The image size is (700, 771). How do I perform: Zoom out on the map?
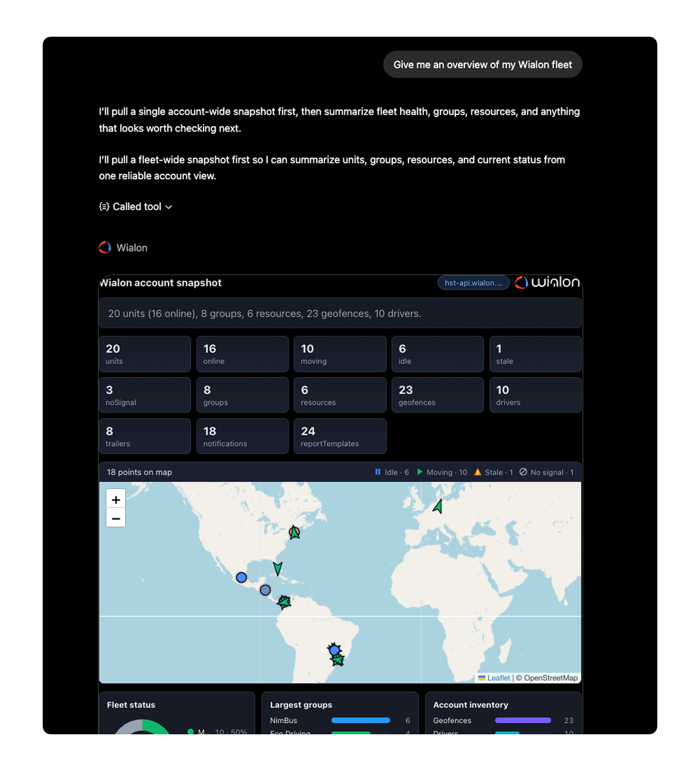tap(116, 518)
